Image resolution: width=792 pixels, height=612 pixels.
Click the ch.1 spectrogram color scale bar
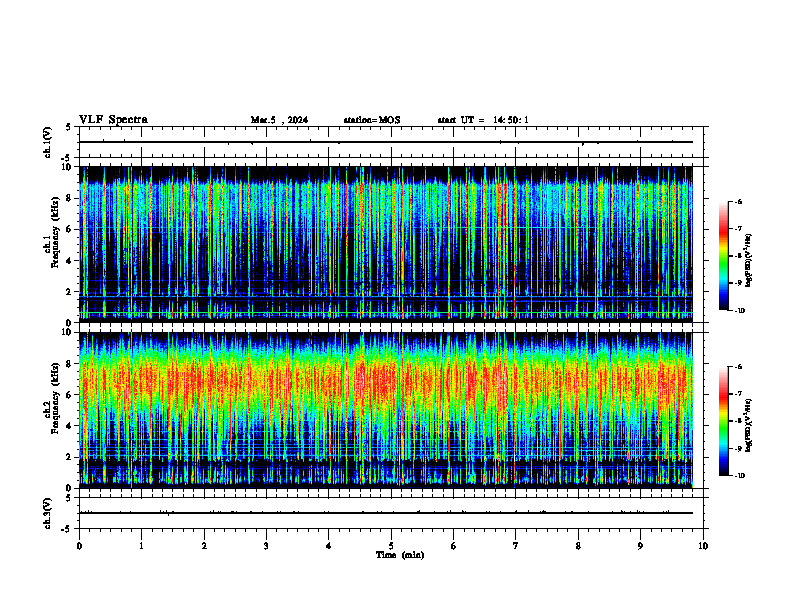point(723,256)
